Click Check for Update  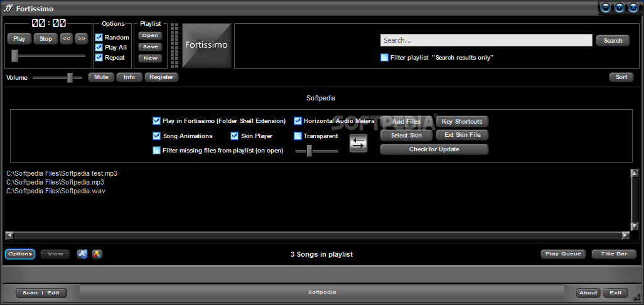pyautogui.click(x=434, y=149)
